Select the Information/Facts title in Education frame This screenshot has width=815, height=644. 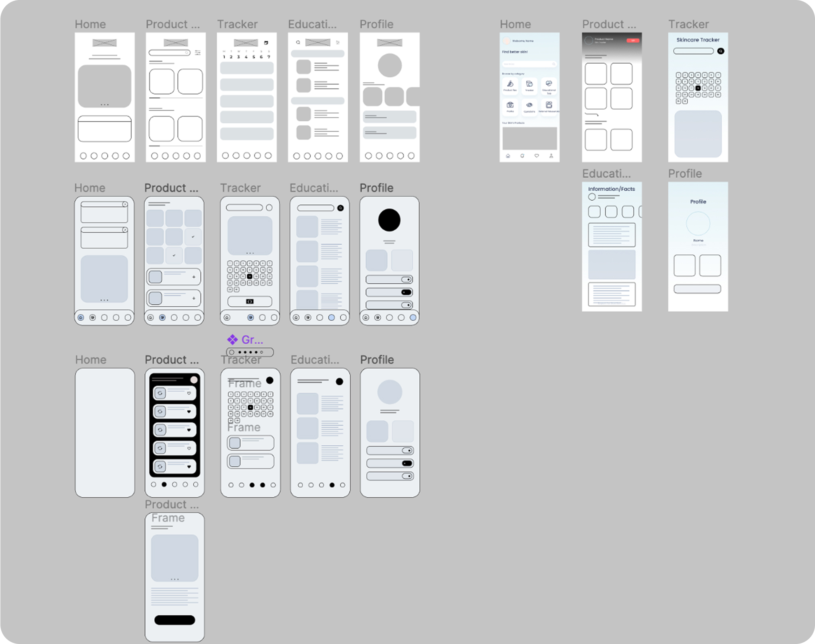tap(611, 189)
